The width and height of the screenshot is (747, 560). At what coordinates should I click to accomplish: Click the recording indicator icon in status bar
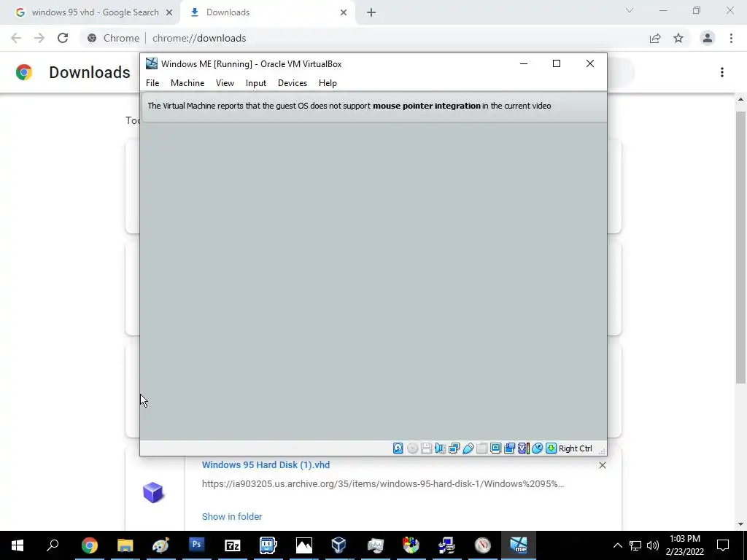click(509, 448)
